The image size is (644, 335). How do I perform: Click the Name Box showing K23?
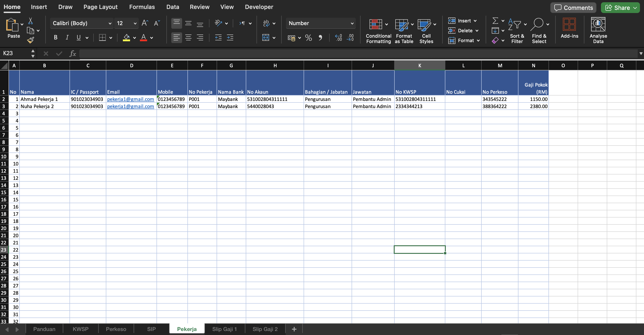(15, 53)
